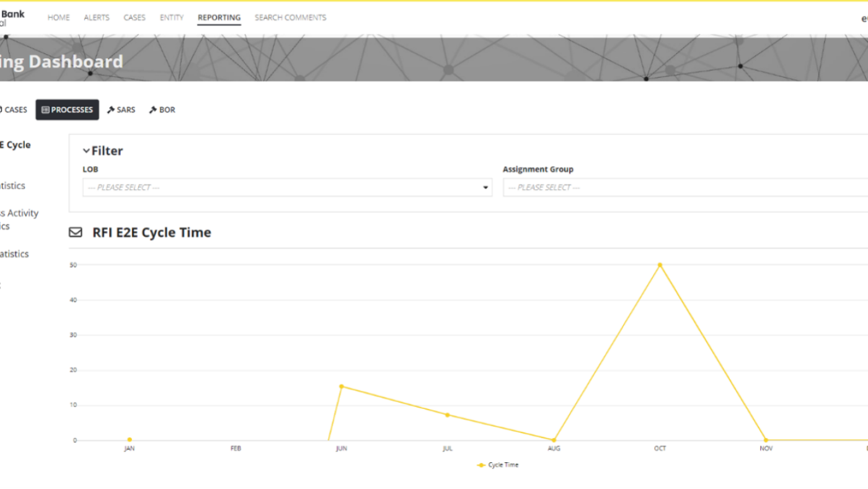Screen dimensions: 868x489
Task: Click the envelope icon beside RFI E2E Cycle Time
Action: pyautogui.click(x=75, y=232)
